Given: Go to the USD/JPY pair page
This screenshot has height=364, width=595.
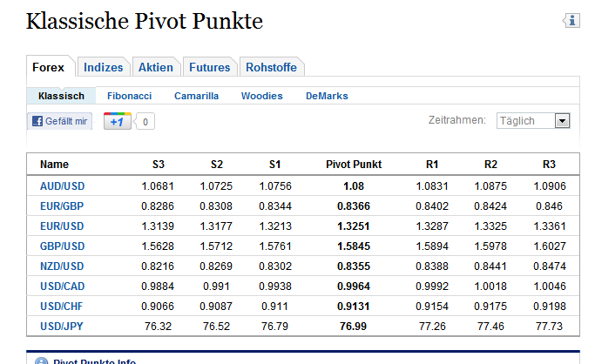Looking at the screenshot, I should 63,325.
